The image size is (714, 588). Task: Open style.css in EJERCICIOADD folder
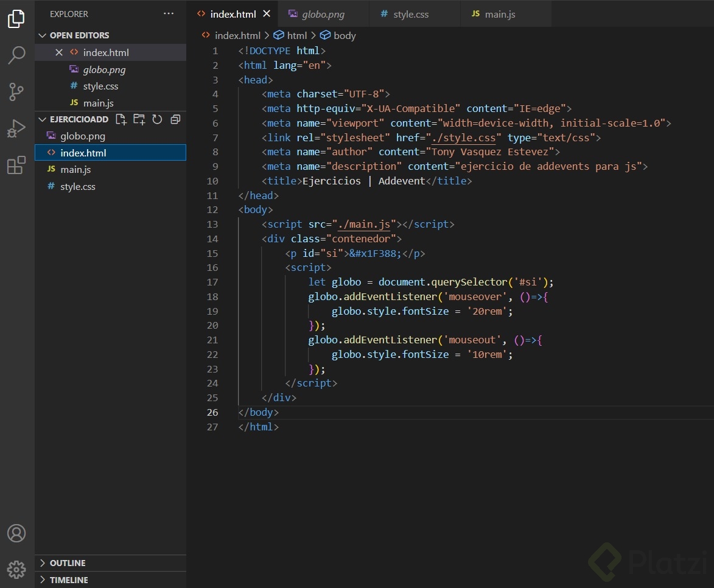110,186
